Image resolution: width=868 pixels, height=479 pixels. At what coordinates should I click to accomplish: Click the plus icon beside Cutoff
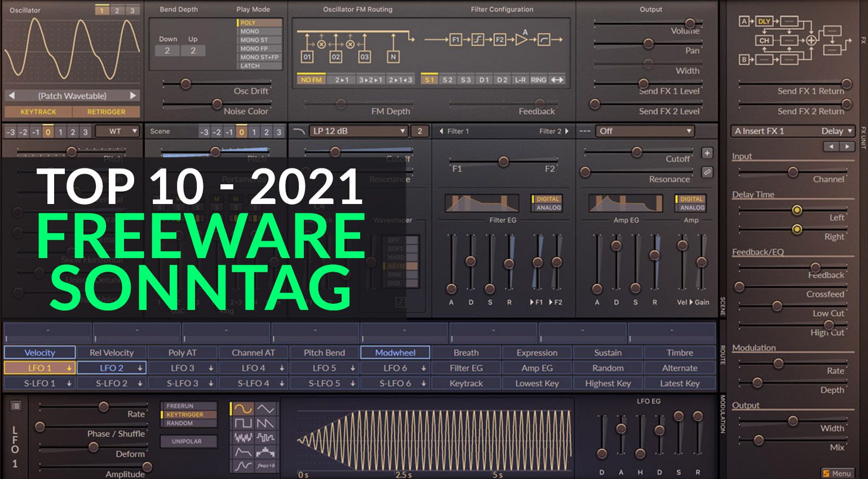pyautogui.click(x=707, y=153)
